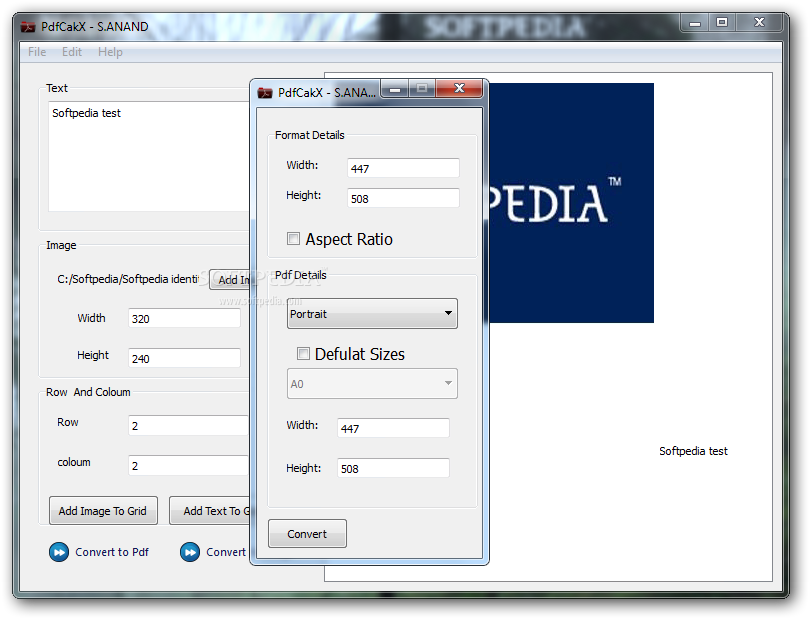Click the main window PdfCakX app icon
This screenshot has height=619, width=810.
coord(28,27)
